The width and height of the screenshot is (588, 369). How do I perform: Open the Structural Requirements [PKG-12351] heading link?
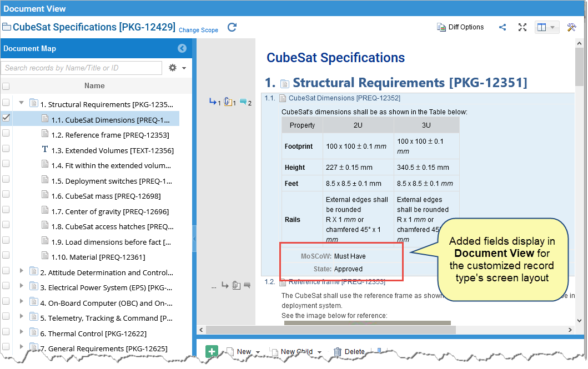click(x=410, y=83)
